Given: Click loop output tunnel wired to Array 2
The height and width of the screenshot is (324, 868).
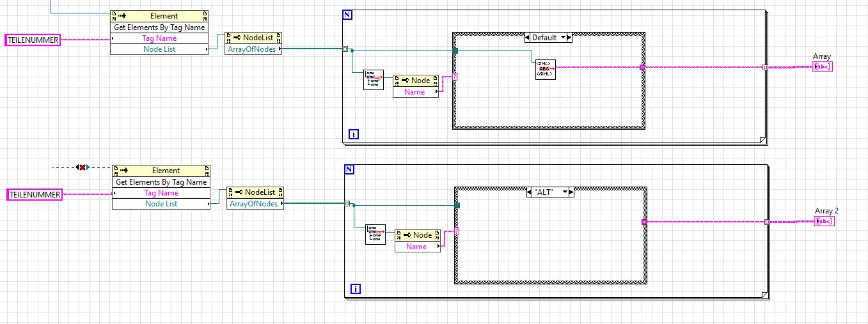Looking at the screenshot, I should click(x=767, y=222).
